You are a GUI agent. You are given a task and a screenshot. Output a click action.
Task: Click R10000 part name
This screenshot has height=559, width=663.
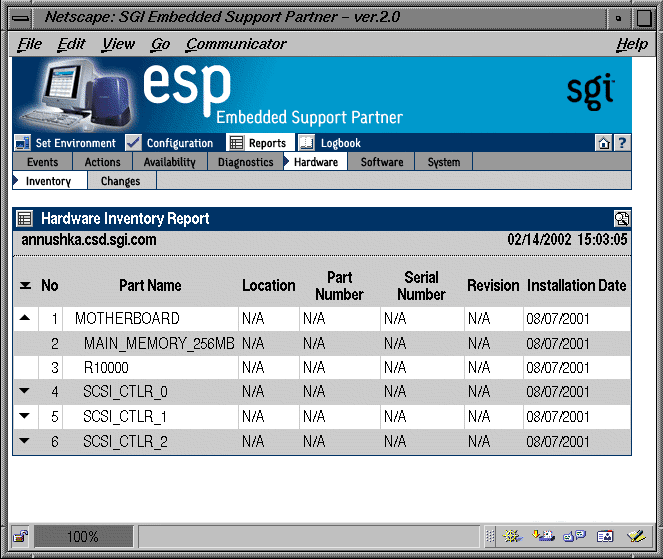[x=106, y=368]
